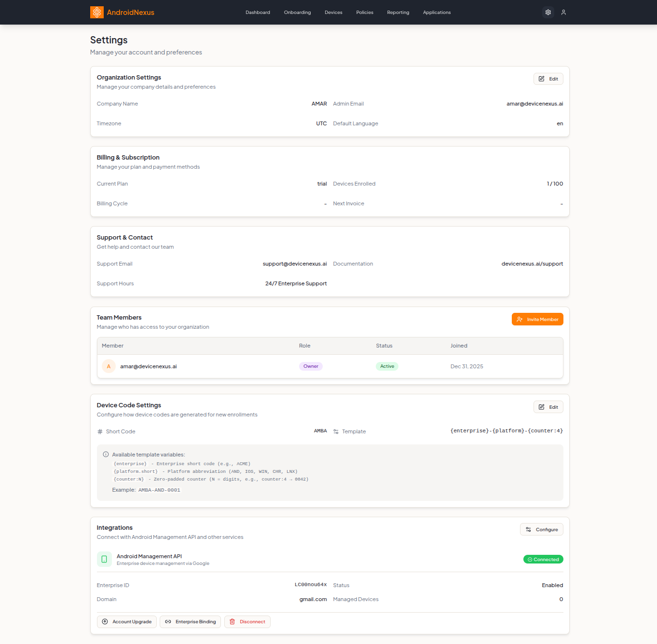Click the hash icon beside Short Code
Screen dimensions: 657x644
(x=99, y=431)
